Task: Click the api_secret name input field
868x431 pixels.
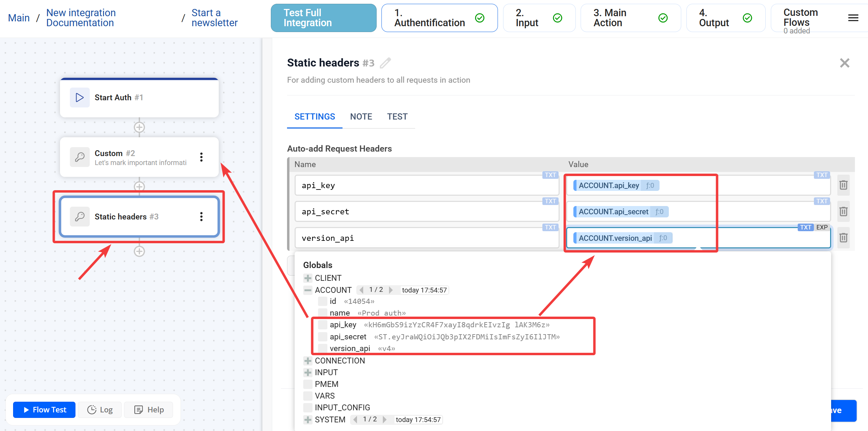Action: click(426, 212)
